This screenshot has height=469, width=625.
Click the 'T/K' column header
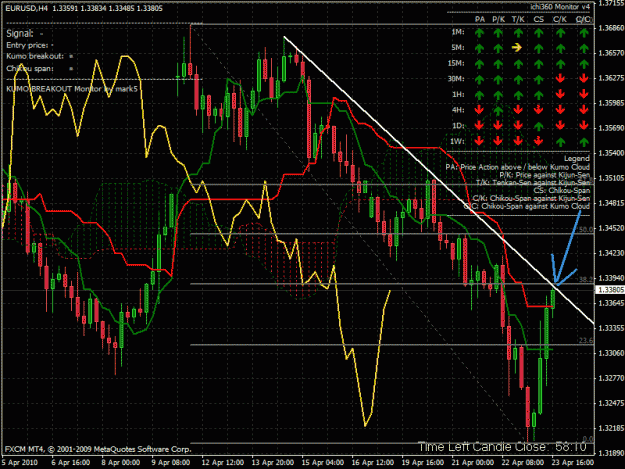coord(518,19)
